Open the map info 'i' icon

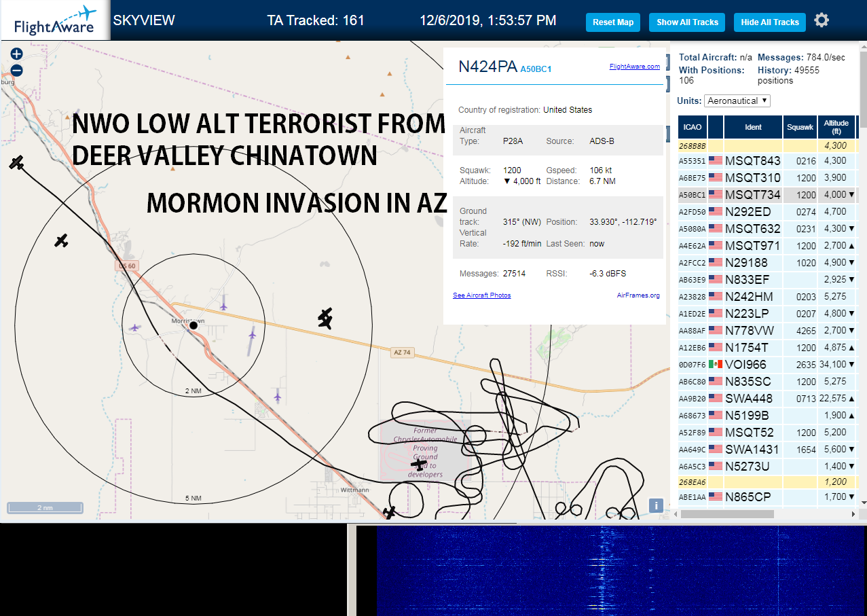656,505
